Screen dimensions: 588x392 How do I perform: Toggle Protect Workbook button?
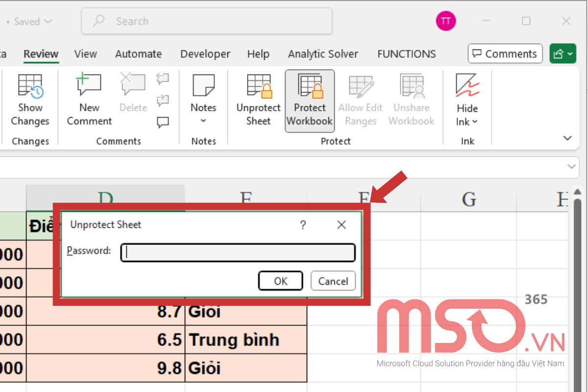point(310,101)
